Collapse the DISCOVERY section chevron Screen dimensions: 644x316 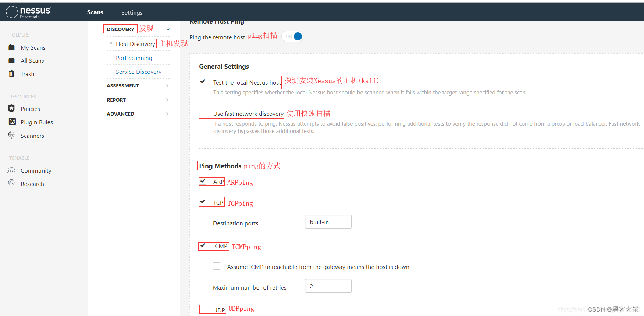click(x=168, y=29)
